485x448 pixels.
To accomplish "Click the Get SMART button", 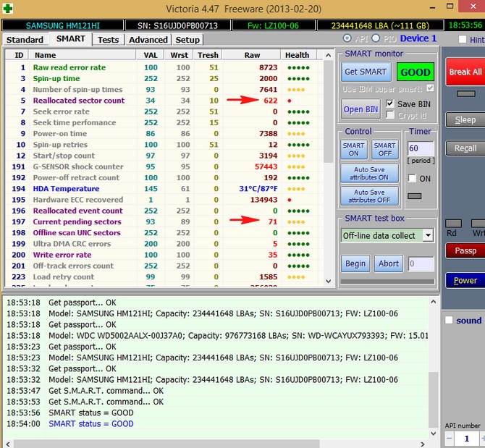I will click(366, 72).
